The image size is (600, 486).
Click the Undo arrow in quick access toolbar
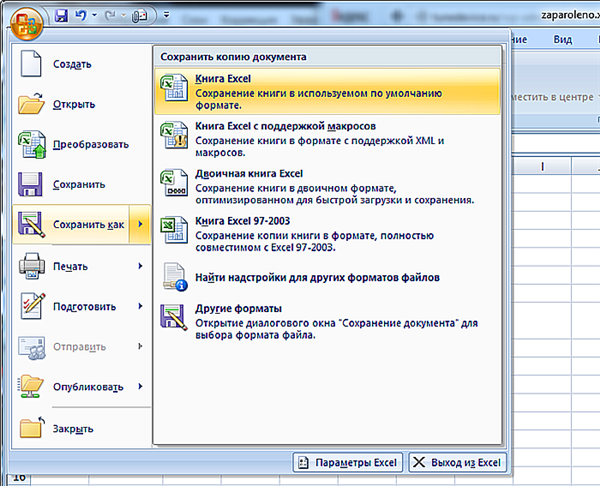pyautogui.click(x=80, y=15)
